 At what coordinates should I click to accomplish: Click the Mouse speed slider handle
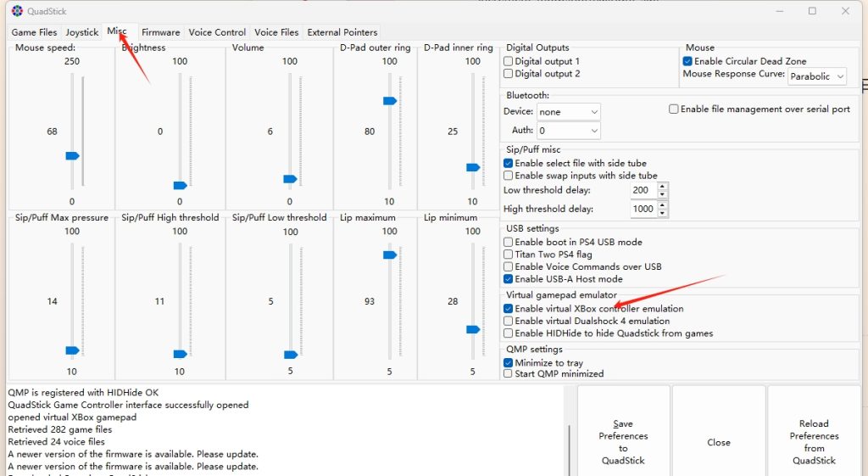(x=72, y=156)
